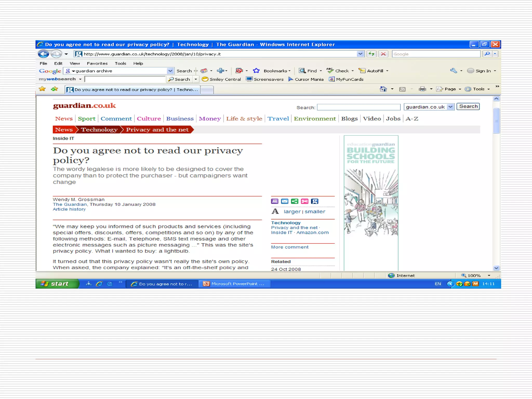
Task: Click the email article envelope icon
Action: coord(285,201)
